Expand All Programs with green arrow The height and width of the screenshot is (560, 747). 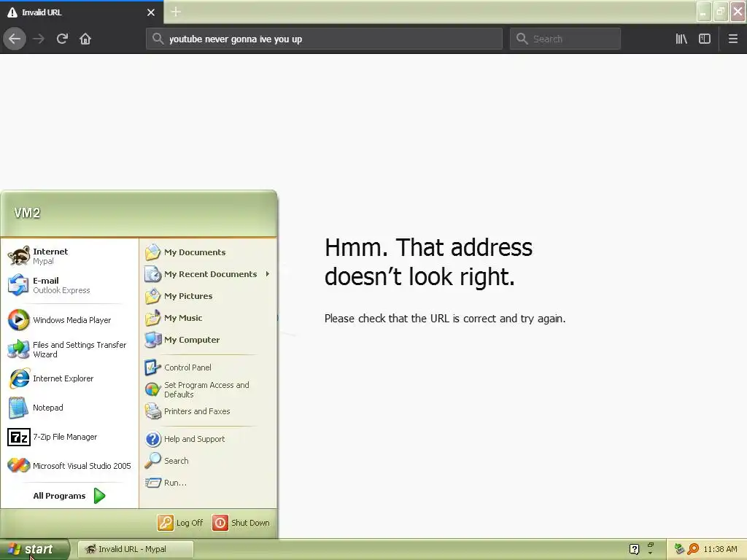point(69,496)
